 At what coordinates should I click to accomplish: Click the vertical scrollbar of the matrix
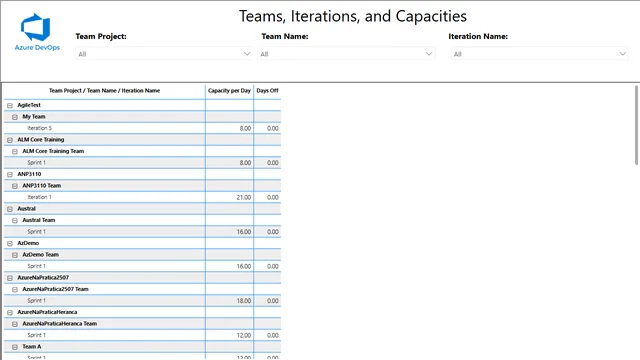636,125
